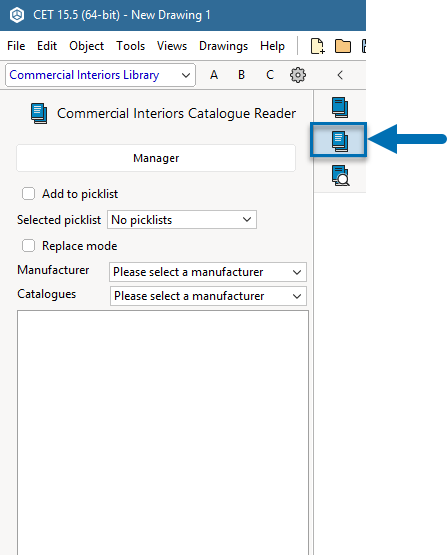
Task: Open the Manufacturer dropdown
Action: tap(208, 272)
